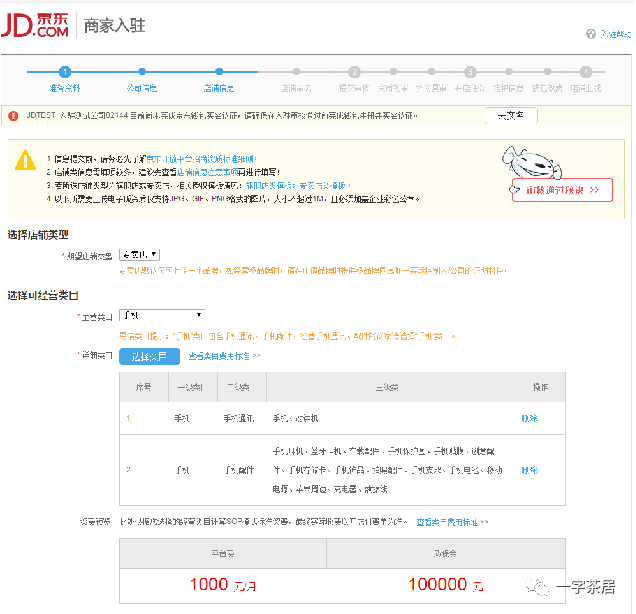Screen dimensions: 636x614
Task: Click the multi-line third-level category text in row 2
Action: coord(387,470)
